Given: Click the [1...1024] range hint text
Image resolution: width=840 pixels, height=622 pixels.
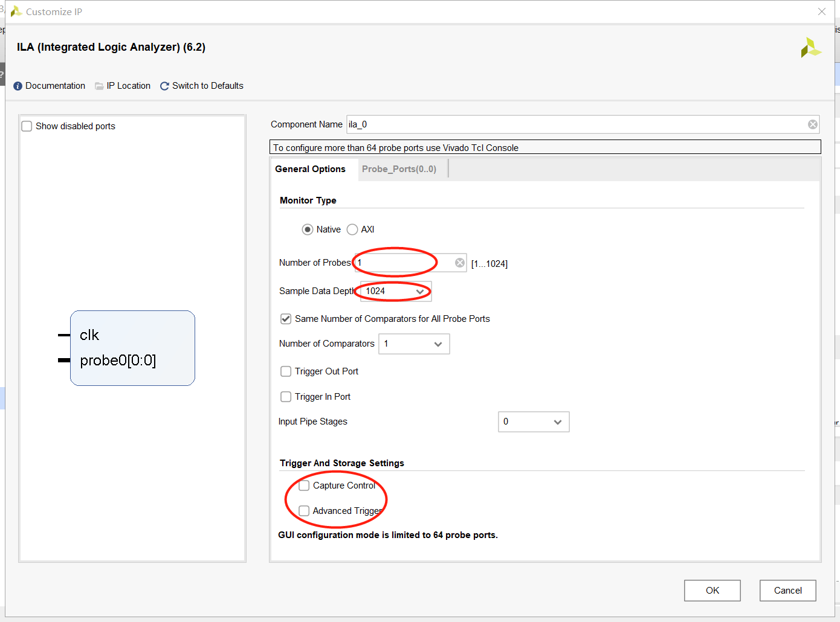Looking at the screenshot, I should [x=489, y=264].
